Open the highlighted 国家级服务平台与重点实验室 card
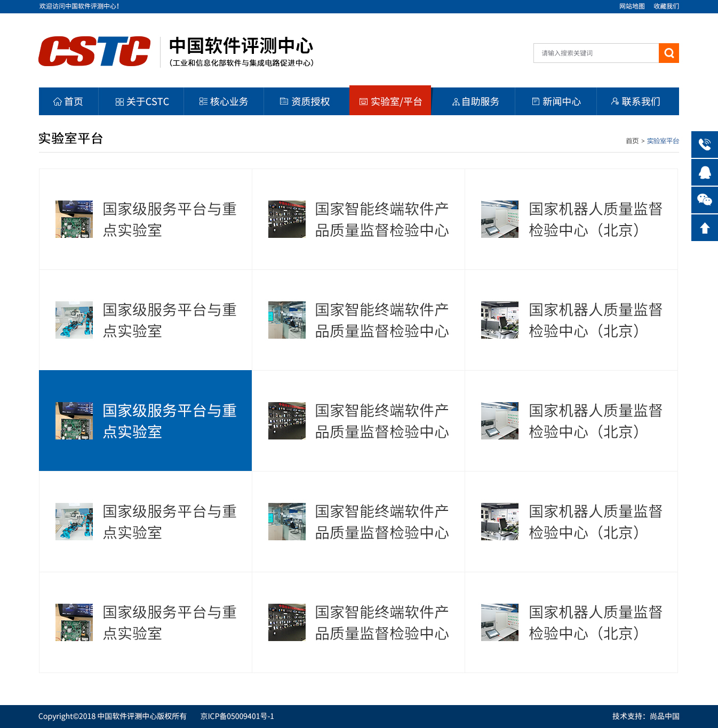 (x=145, y=420)
